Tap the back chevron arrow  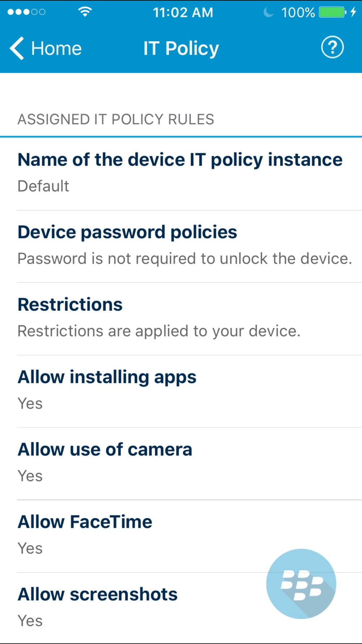click(x=17, y=48)
